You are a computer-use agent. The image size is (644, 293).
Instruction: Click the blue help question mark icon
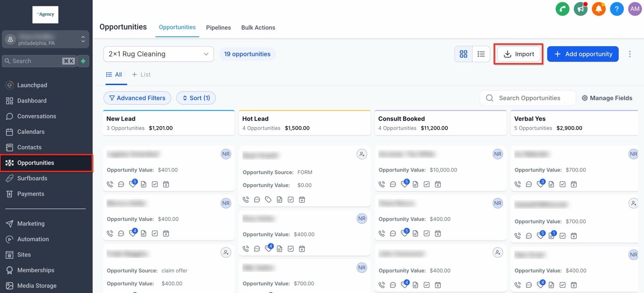(x=617, y=9)
